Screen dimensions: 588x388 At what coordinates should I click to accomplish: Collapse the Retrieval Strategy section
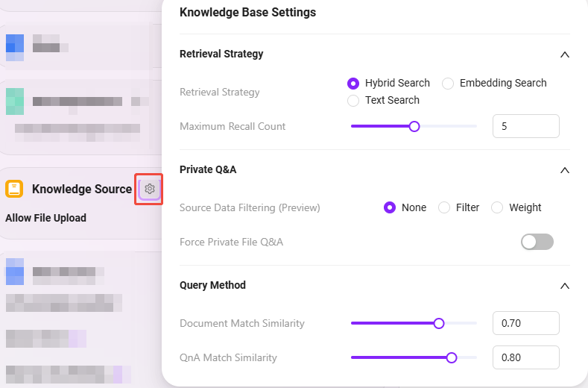click(565, 54)
